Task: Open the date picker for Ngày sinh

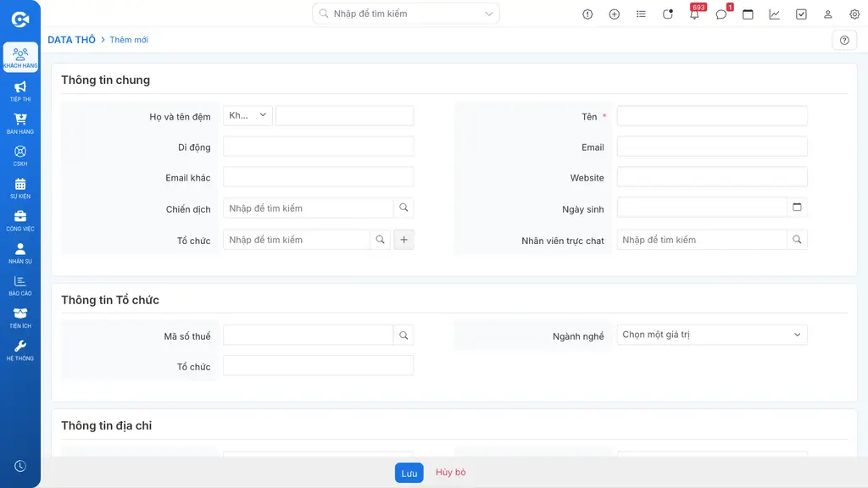Action: point(797,207)
